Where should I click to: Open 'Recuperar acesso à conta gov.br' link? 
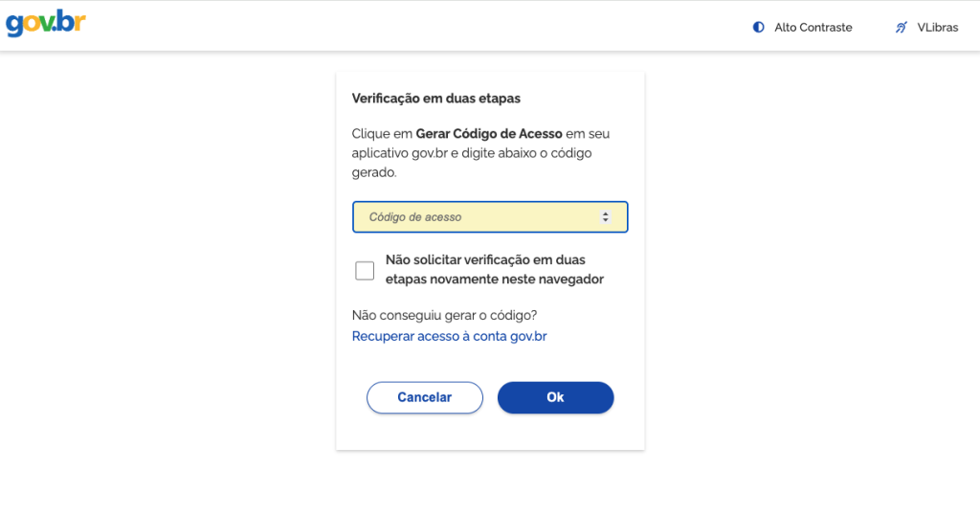point(449,336)
